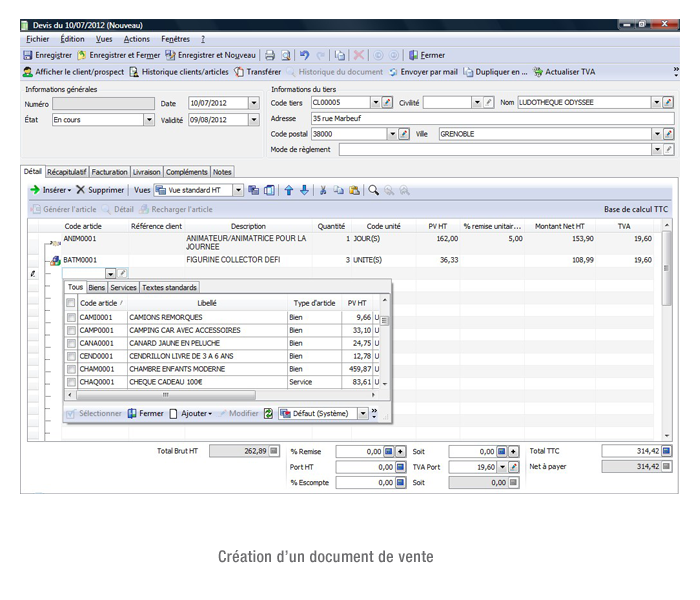Open the Mode de règlement dropdown

pos(656,150)
